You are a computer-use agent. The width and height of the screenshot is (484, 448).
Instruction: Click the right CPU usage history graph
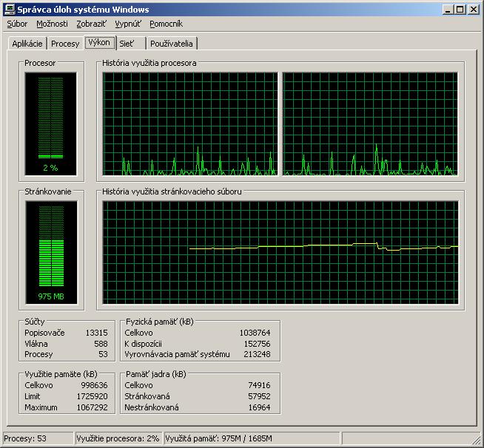(x=370, y=124)
